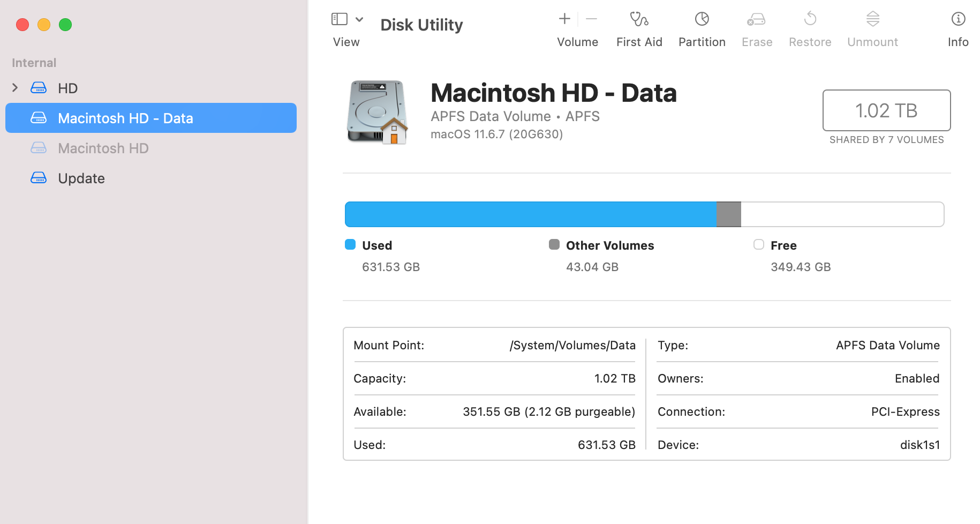Select Macintosh HD - Data row label

point(125,118)
